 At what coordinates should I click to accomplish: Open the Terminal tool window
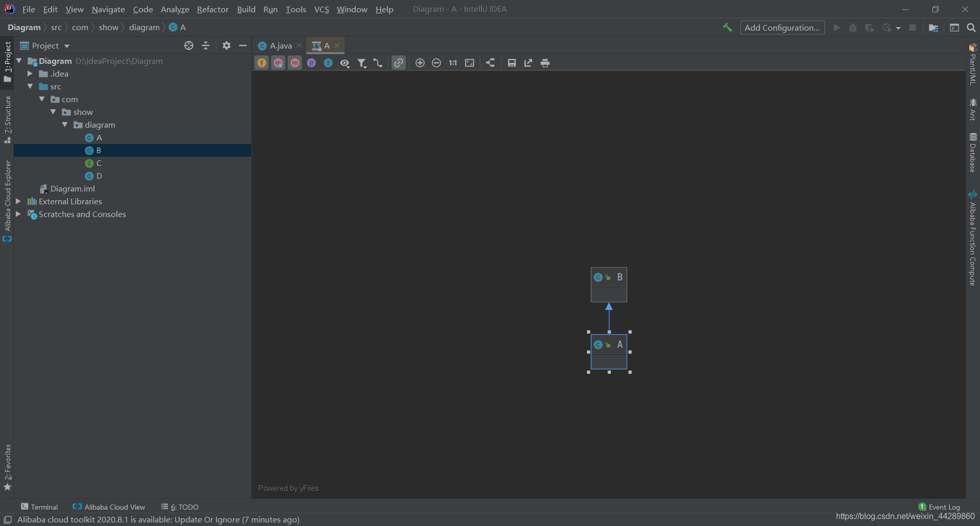pos(39,507)
